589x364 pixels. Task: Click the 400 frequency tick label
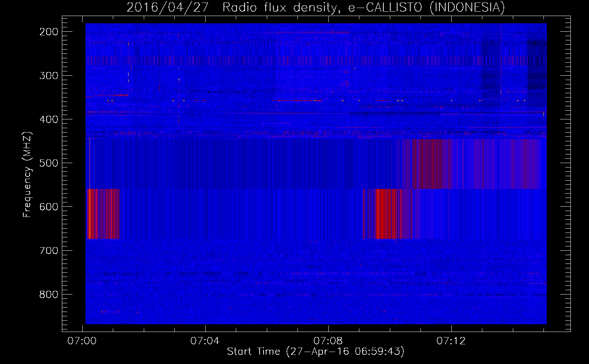tap(49, 119)
